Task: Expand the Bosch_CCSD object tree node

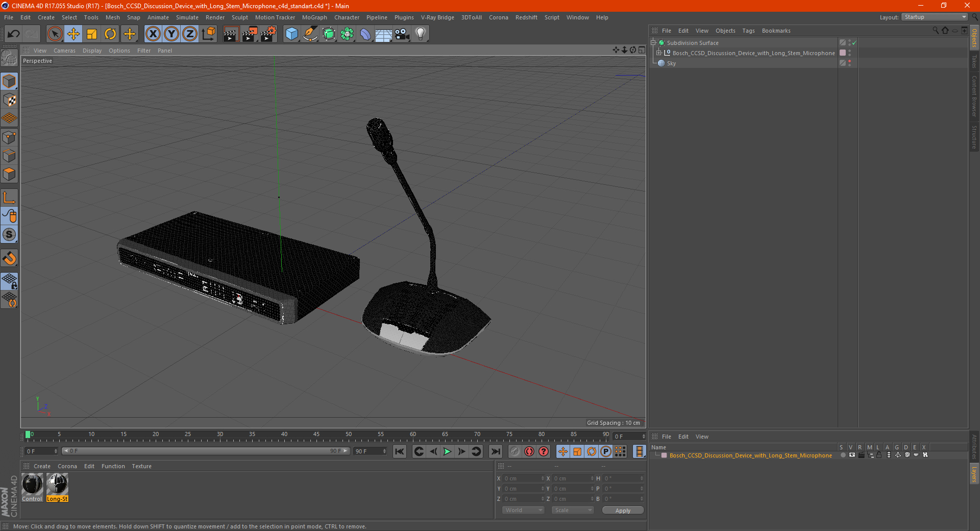Action: [659, 53]
